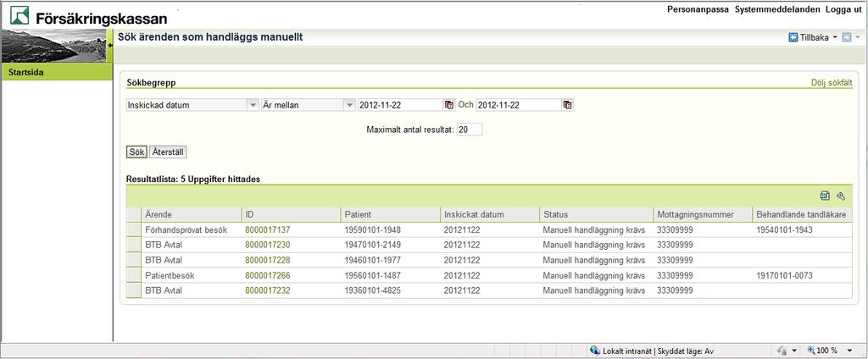Select row checkbox for ID 8000017228
Viewport: 868px width, 359px height.
pos(133,259)
